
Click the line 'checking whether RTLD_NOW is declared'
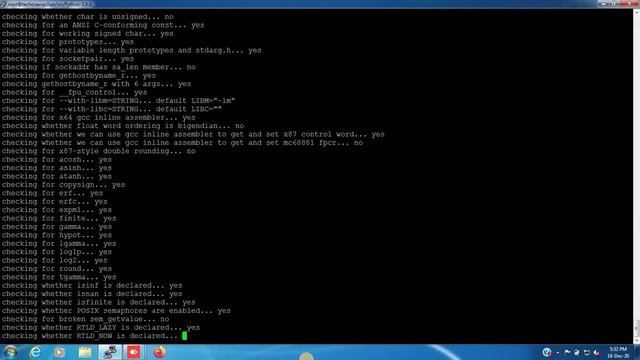coord(90,336)
